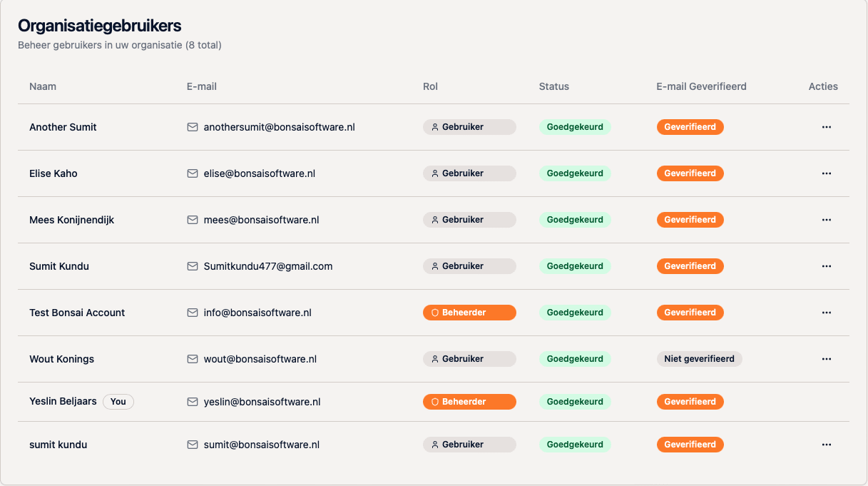Click the E-mail column header
868x486 pixels.
click(202, 86)
